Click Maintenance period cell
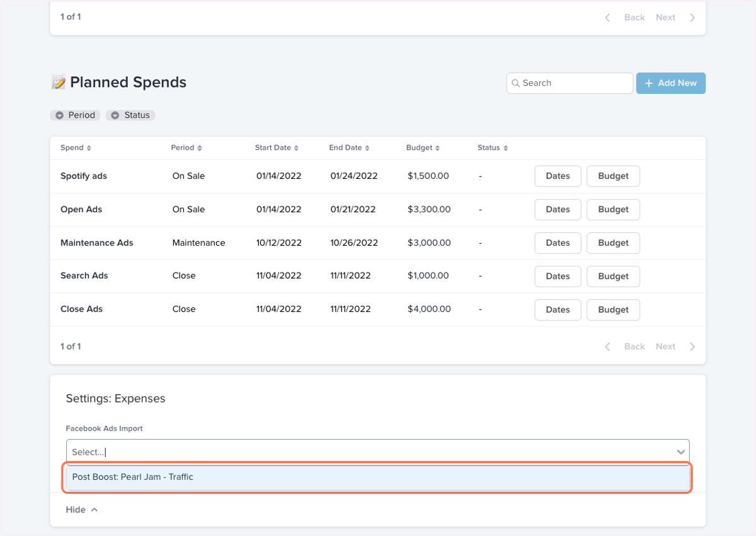The image size is (756, 536). pos(198,243)
